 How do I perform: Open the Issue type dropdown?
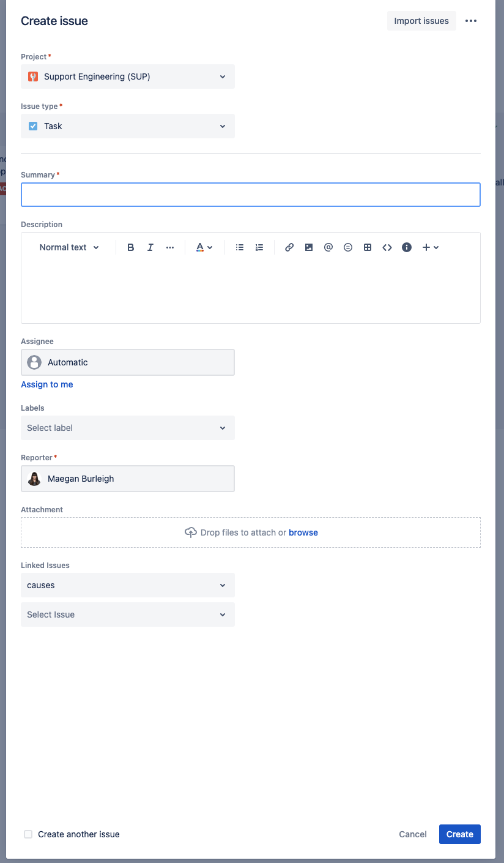coord(128,126)
